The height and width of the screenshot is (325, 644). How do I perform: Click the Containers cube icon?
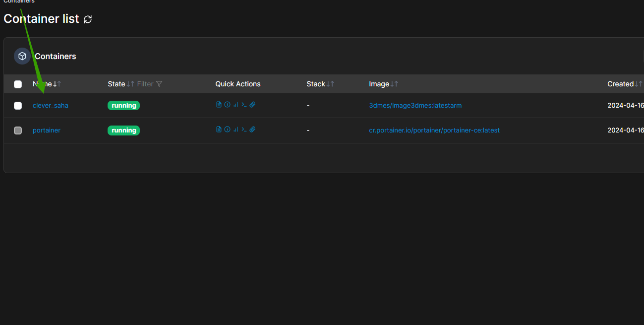pyautogui.click(x=22, y=56)
